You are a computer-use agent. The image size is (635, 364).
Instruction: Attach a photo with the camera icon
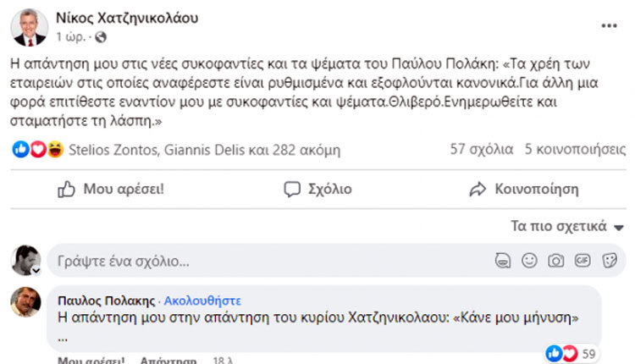tap(555, 261)
